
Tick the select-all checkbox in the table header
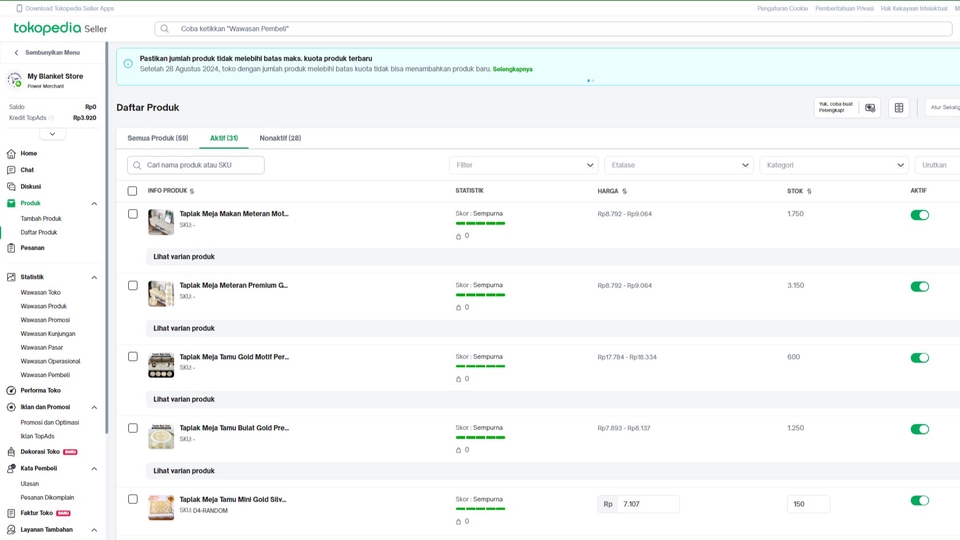[132, 191]
